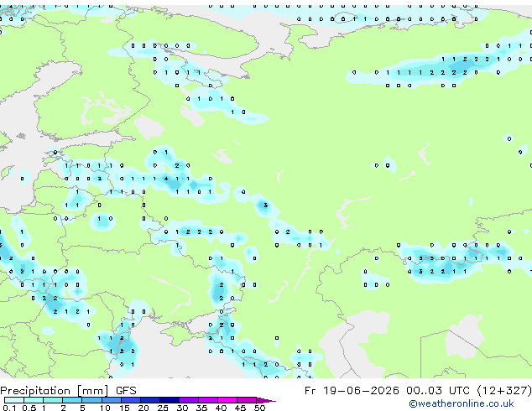Click the 'GFS' model label
Screen dimensions: 532x411
tap(126, 391)
